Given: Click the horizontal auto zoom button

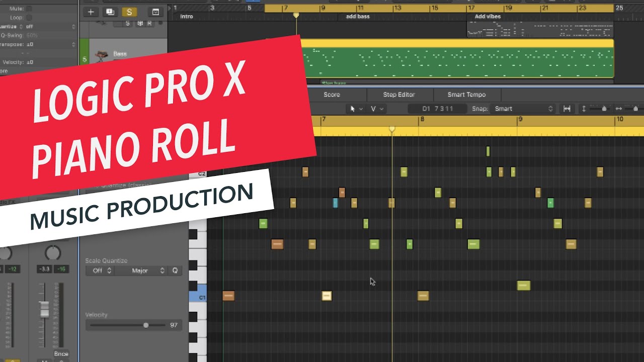Looking at the screenshot, I should click(x=567, y=109).
